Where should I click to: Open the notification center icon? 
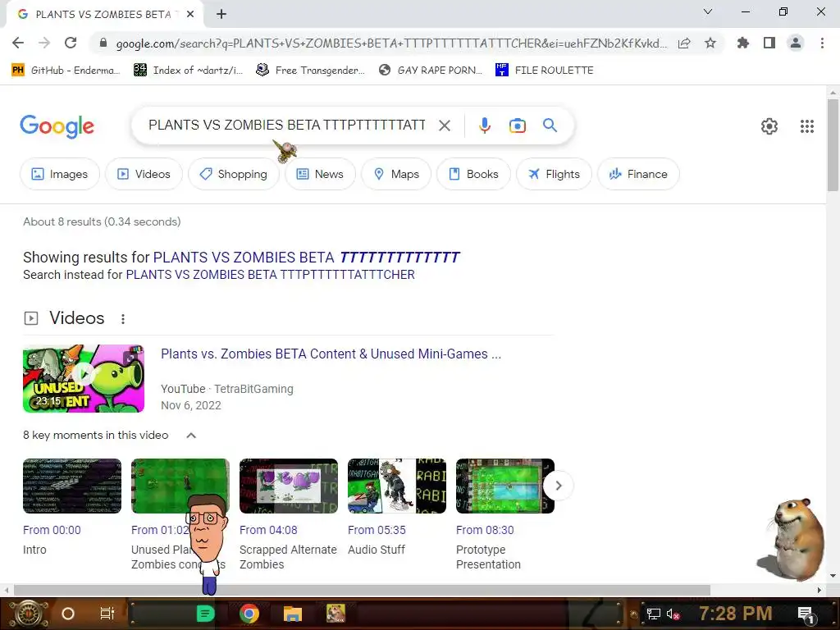(x=806, y=614)
